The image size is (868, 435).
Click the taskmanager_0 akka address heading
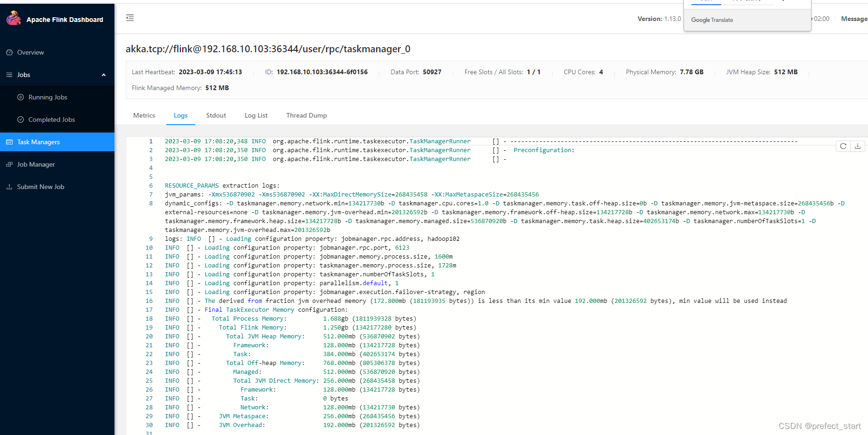[268, 49]
